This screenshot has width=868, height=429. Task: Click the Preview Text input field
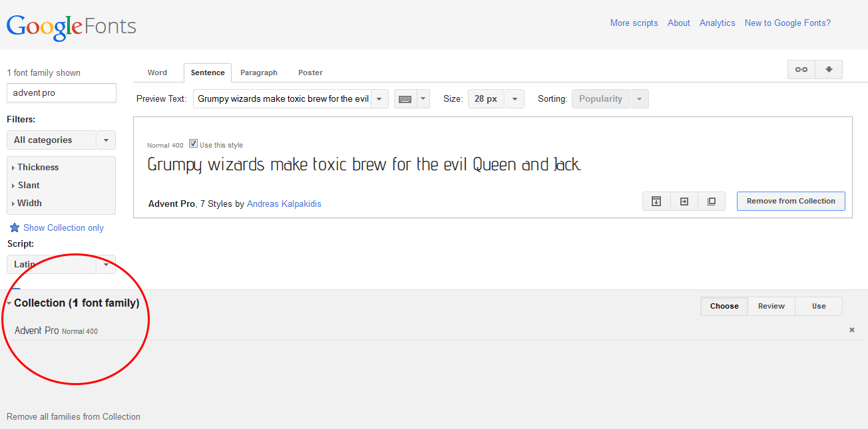pos(282,99)
